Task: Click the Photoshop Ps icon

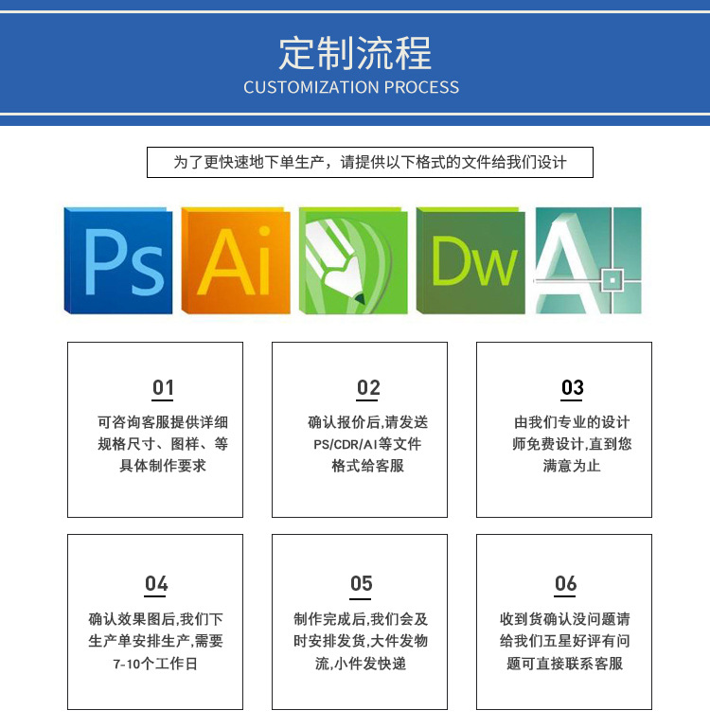Action: [x=117, y=261]
